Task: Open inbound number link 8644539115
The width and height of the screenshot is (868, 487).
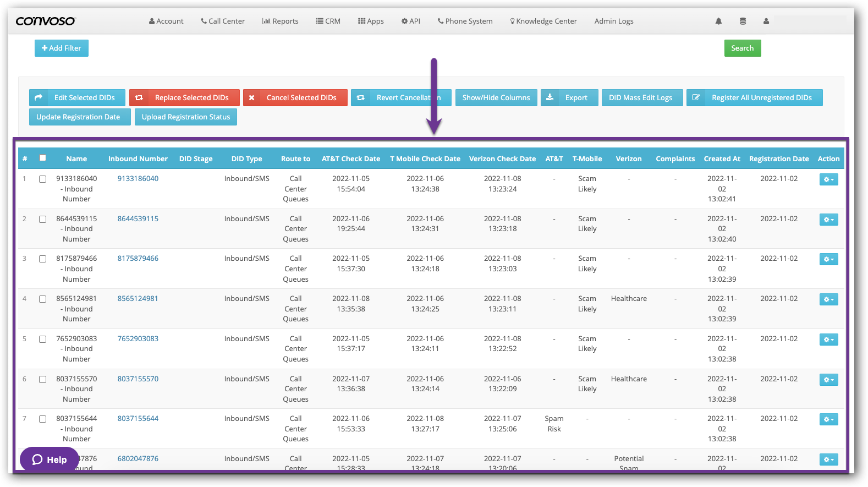Action: [x=138, y=218]
